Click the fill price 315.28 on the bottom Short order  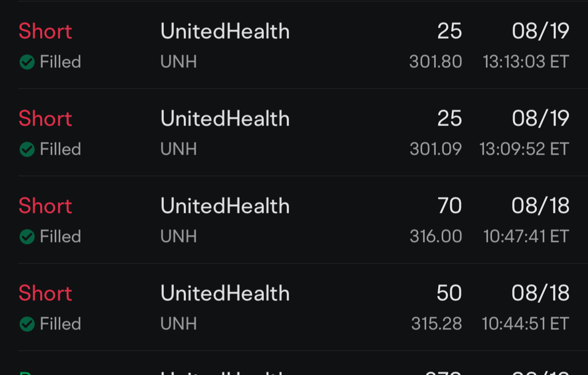coord(435,324)
